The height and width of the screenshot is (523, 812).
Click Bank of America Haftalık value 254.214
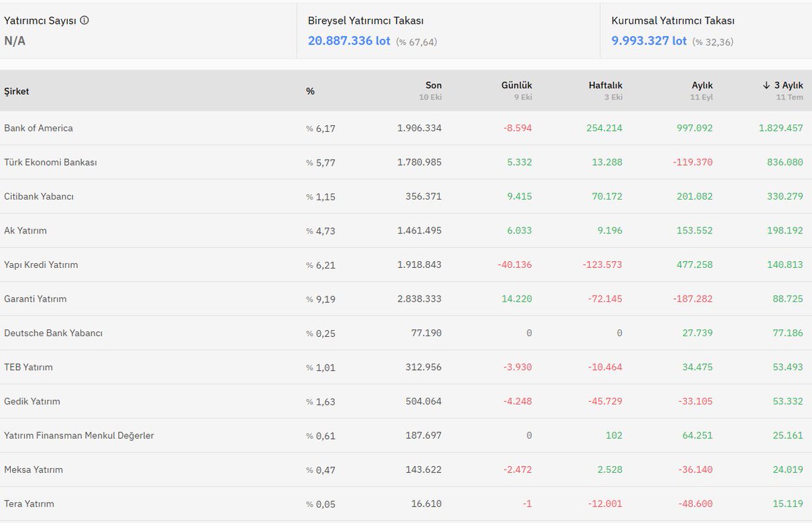point(605,128)
